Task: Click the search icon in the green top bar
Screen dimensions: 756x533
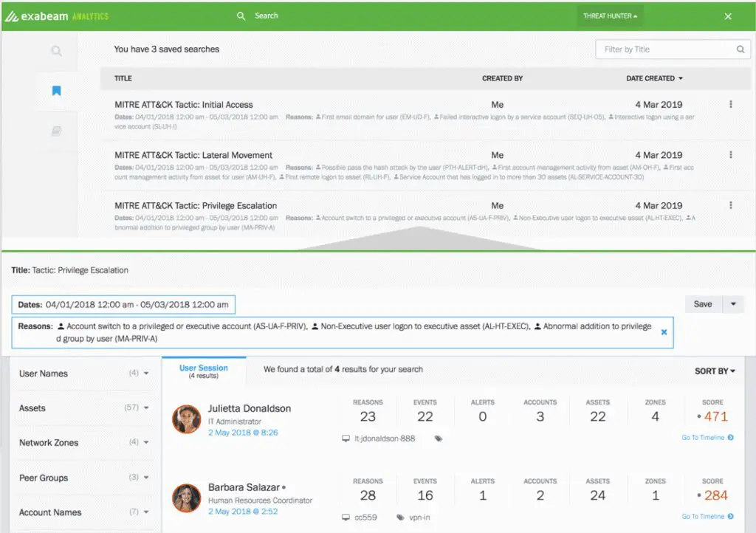Action: 241,16
